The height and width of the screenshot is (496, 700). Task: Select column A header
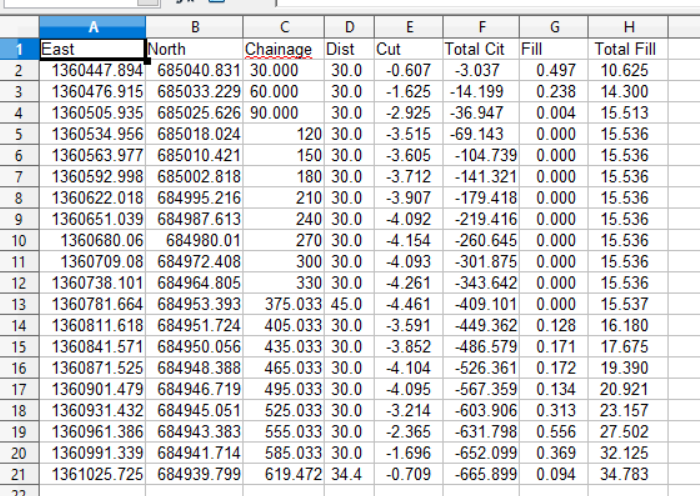(x=93, y=28)
